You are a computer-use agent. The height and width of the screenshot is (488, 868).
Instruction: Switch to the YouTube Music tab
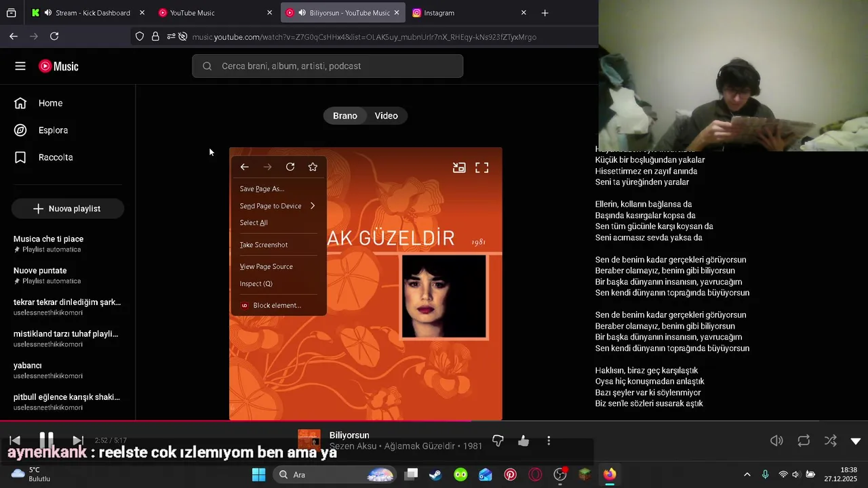[x=214, y=13]
